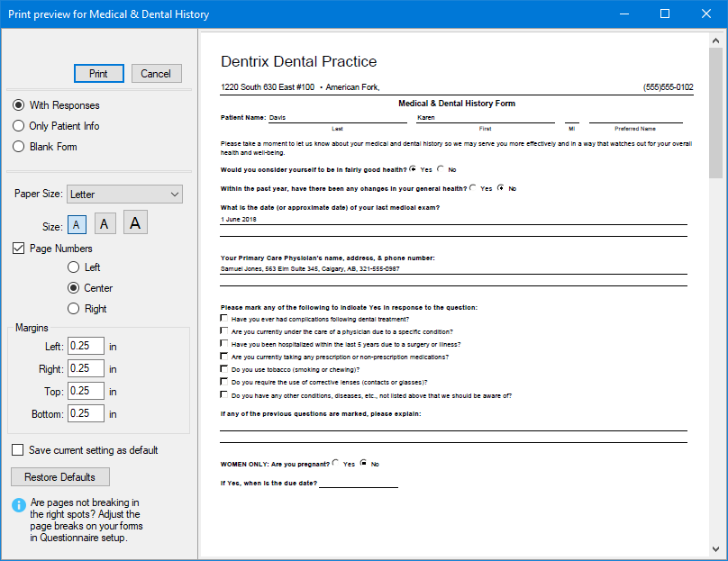This screenshot has width=728, height=561.
Task: Set page number alignment to Left
Action: click(74, 267)
